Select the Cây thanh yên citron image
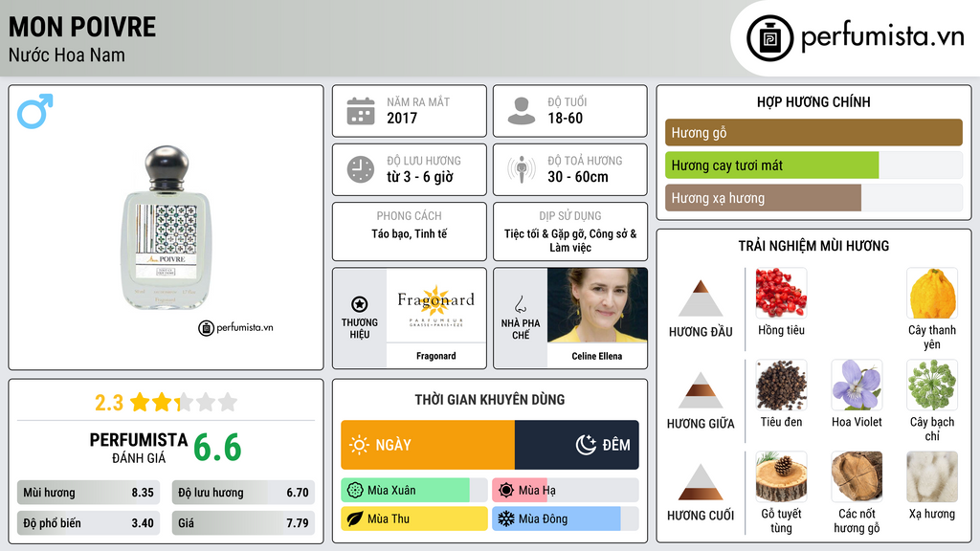 [932, 293]
